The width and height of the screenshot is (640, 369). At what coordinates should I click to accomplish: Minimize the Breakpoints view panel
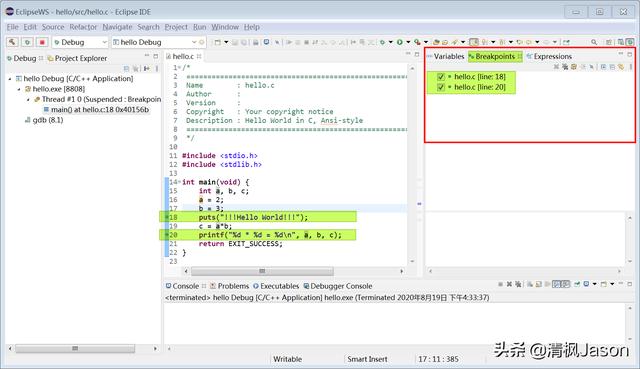click(621, 53)
